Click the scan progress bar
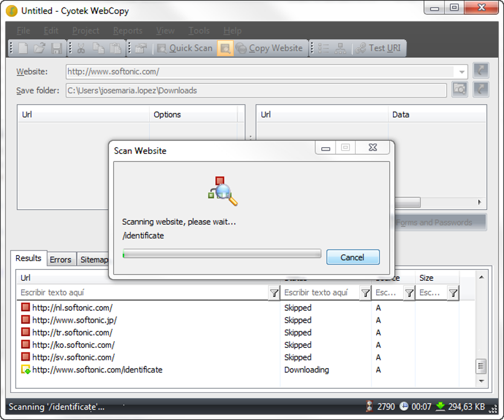The height and width of the screenshot is (420, 504). pos(222,254)
